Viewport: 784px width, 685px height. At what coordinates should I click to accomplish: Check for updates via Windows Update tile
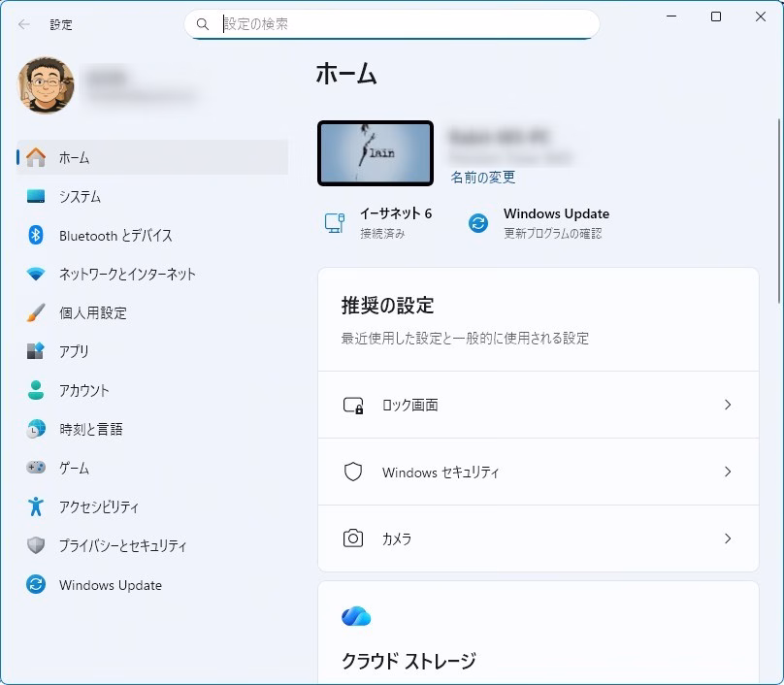tap(555, 222)
